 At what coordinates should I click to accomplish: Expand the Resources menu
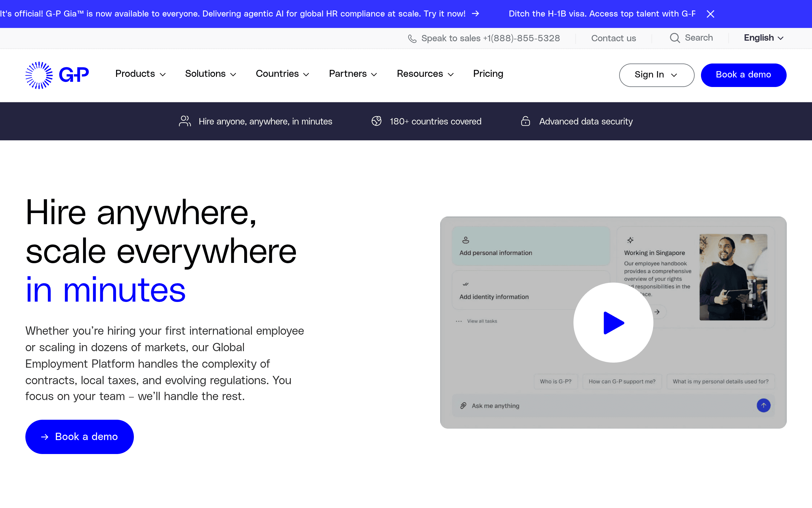click(425, 74)
